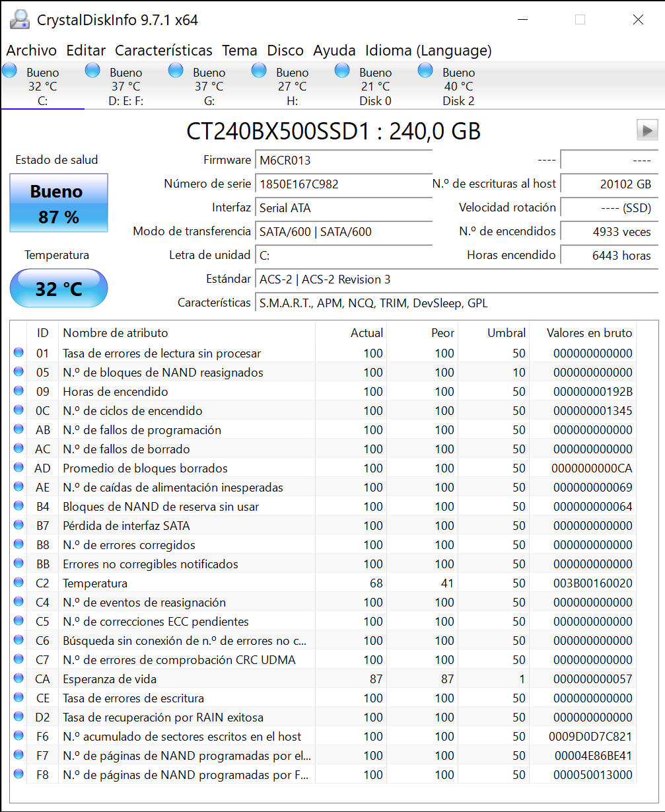Viewport: 665px width, 812px height.
Task: Click next disk arrow button
Action: pyautogui.click(x=647, y=130)
